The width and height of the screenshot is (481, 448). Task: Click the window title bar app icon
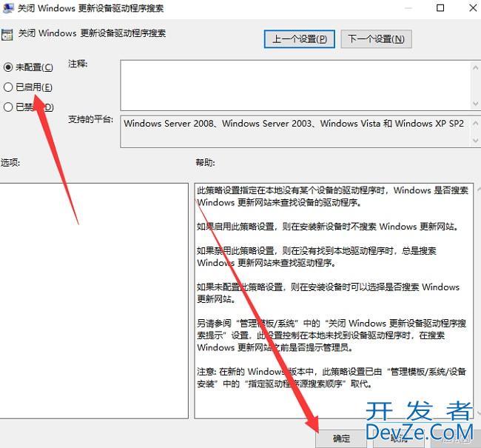(7, 8)
